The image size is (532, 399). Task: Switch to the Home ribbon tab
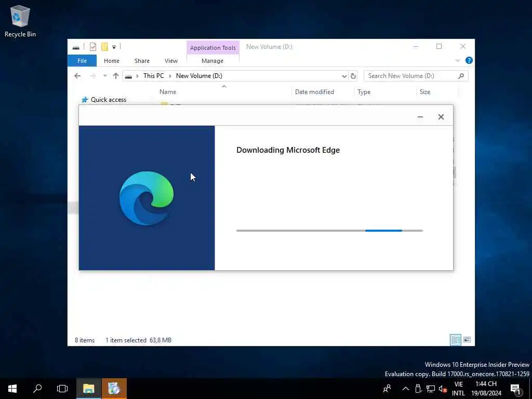(112, 61)
